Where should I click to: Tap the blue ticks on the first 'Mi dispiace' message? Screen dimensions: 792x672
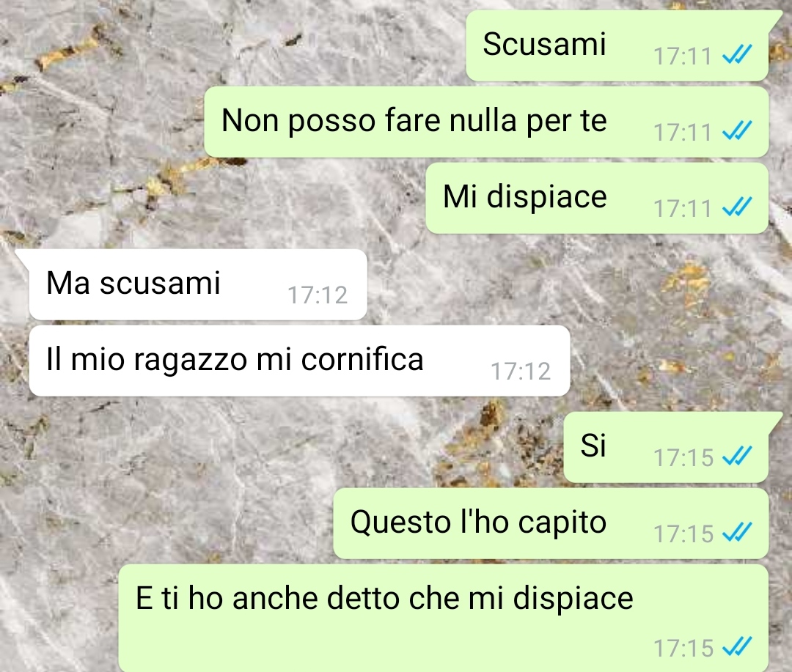click(x=738, y=207)
